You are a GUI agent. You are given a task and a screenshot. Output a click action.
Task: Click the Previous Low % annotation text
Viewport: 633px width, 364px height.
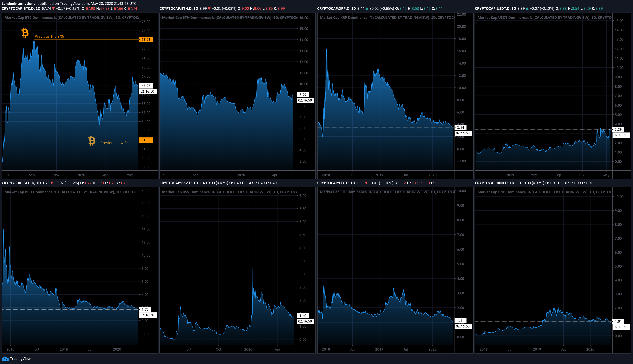[x=114, y=143]
